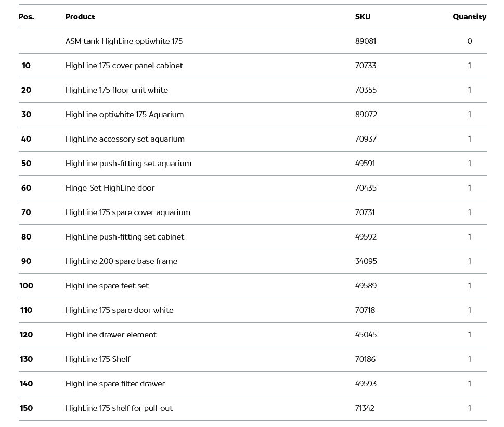The height and width of the screenshot is (427, 504).
Task: Select HighLine optiwhite 175 Aquarium product
Action: 124,115
